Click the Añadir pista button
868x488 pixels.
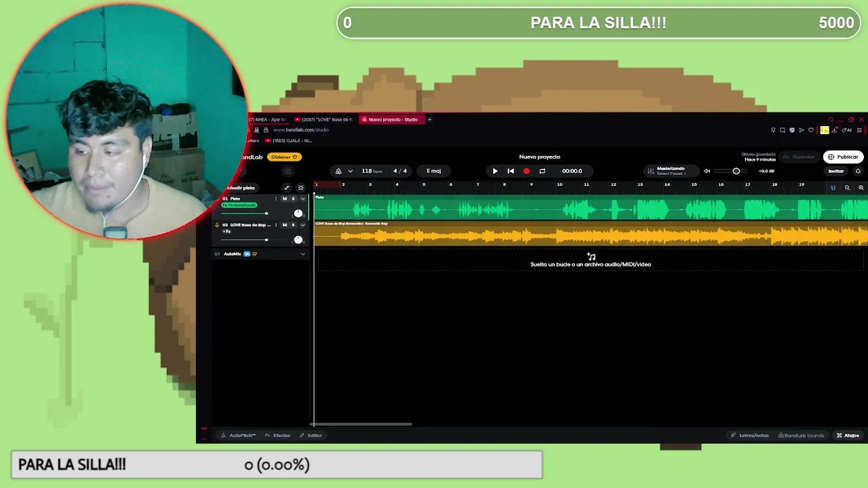[240, 188]
